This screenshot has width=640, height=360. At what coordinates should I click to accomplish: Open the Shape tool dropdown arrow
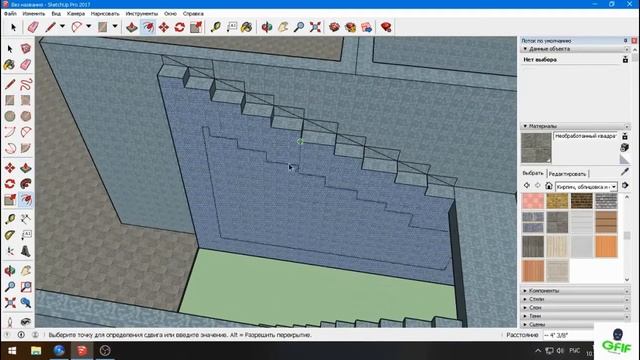115,27
